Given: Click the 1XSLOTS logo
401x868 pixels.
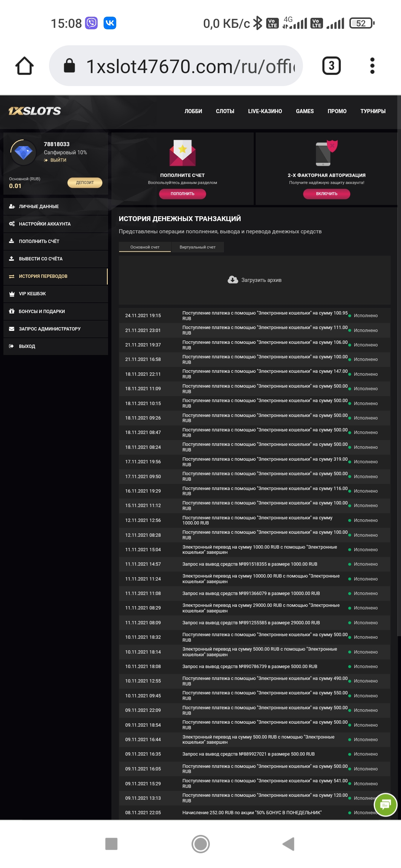Looking at the screenshot, I should (x=35, y=111).
